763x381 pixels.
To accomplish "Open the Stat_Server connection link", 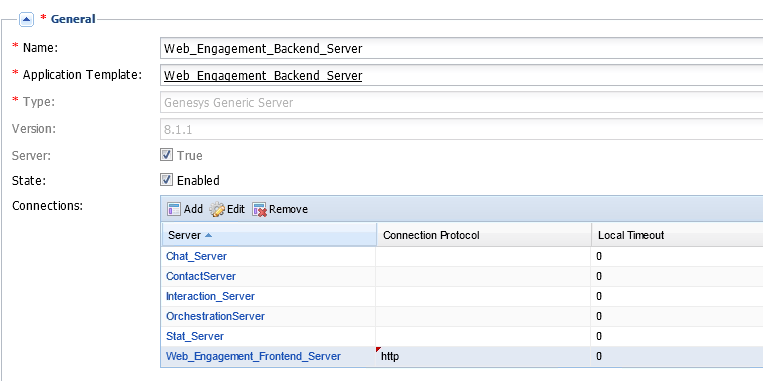I will (x=195, y=336).
